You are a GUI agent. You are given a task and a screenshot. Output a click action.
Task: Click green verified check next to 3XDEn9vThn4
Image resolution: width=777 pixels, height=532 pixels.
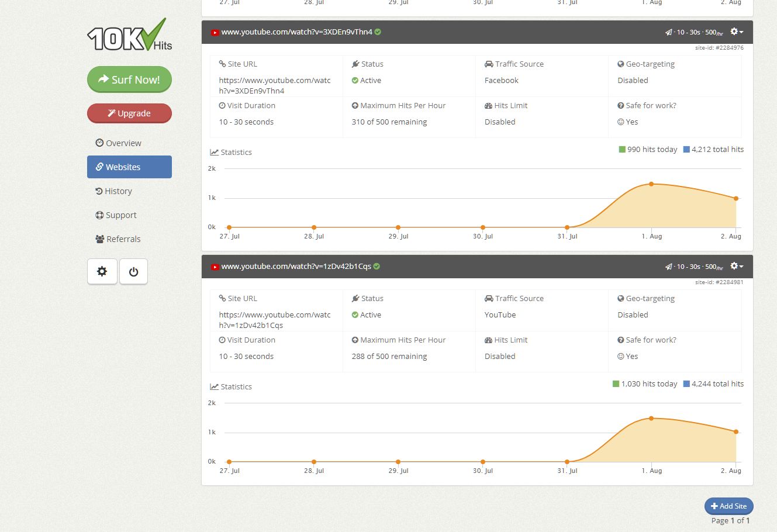click(378, 32)
